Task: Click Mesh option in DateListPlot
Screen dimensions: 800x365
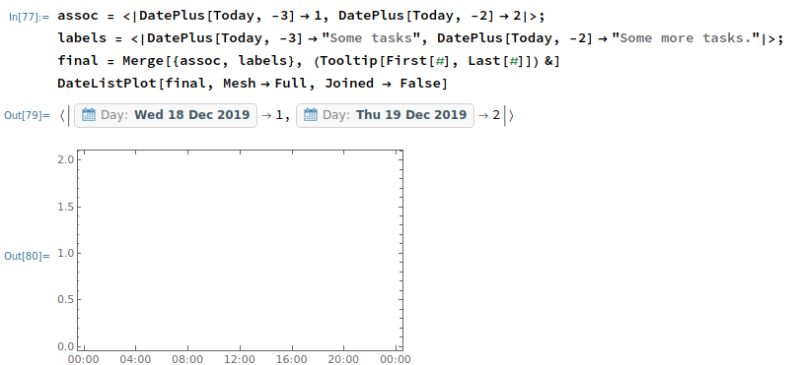Action: coord(239,83)
